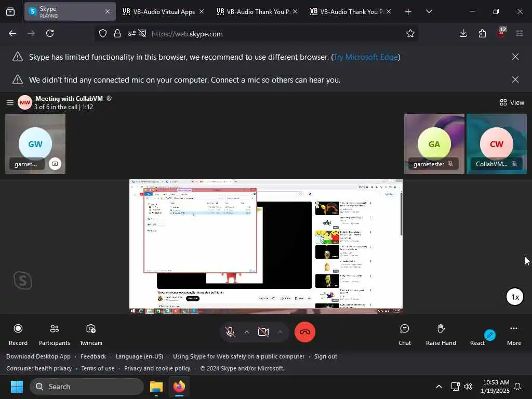Open Windows Start menu
Viewport: 532px width, 399px height.
pos(17,387)
